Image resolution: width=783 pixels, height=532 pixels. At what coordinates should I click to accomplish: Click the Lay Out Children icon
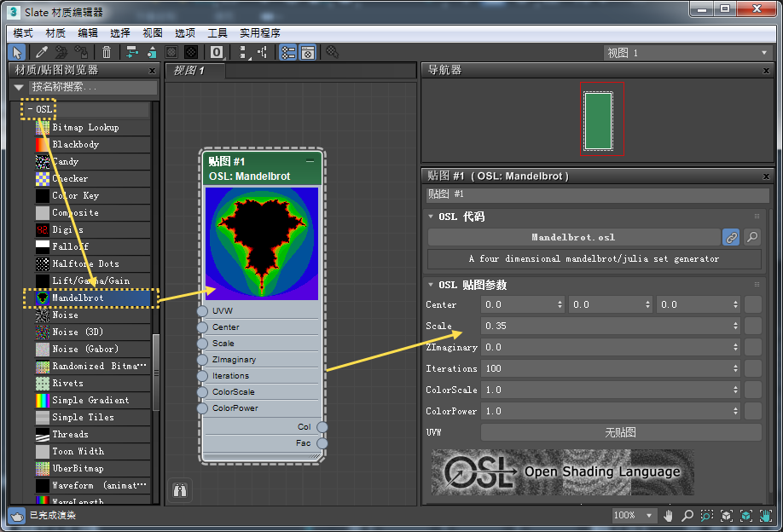(263, 52)
